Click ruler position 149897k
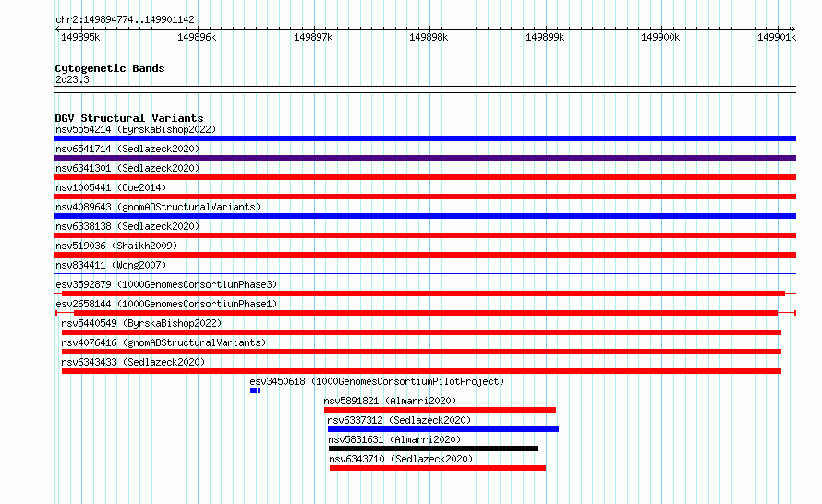 (x=313, y=37)
